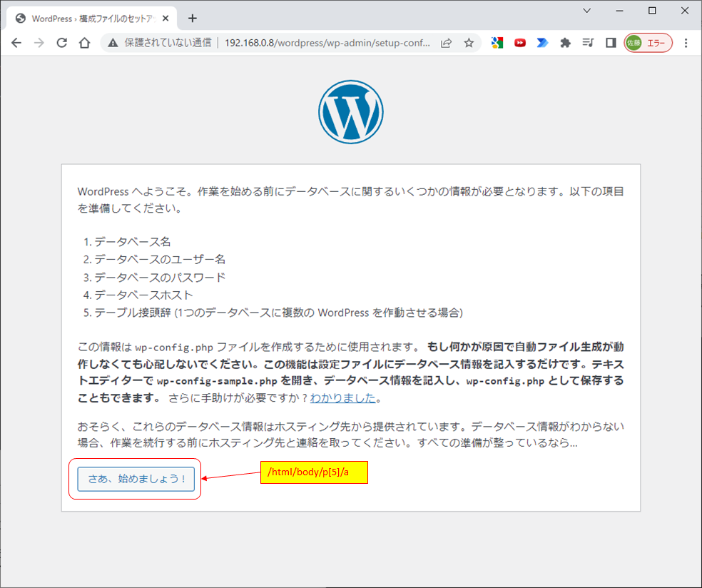This screenshot has width=702, height=588.
Task: Open the blue arrow Power Automate extension
Action: 542,43
